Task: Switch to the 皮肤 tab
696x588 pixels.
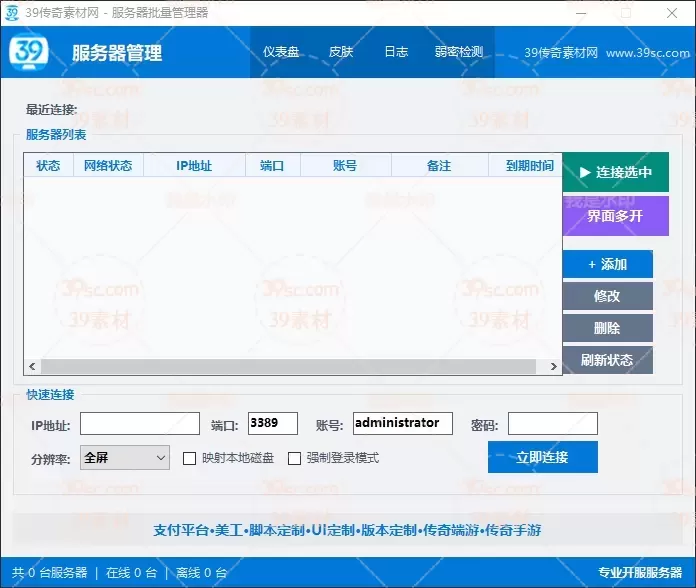Action: tap(341, 52)
